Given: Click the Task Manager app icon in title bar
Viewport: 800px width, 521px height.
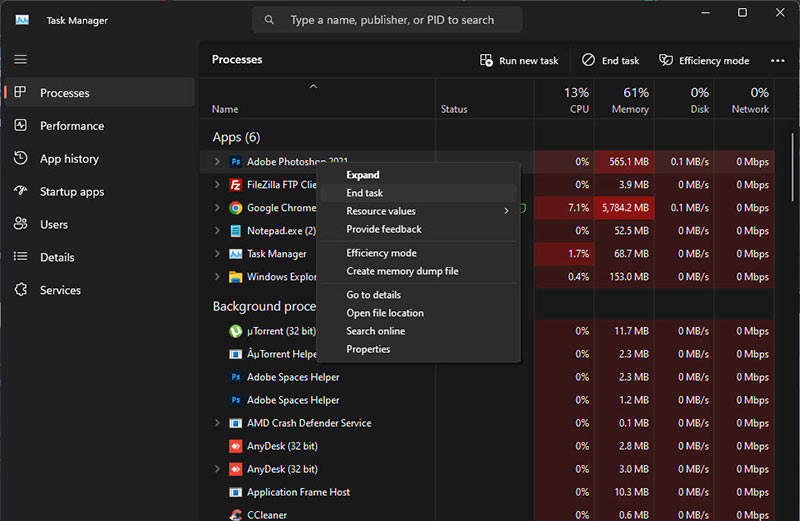Looking at the screenshot, I should (22, 20).
